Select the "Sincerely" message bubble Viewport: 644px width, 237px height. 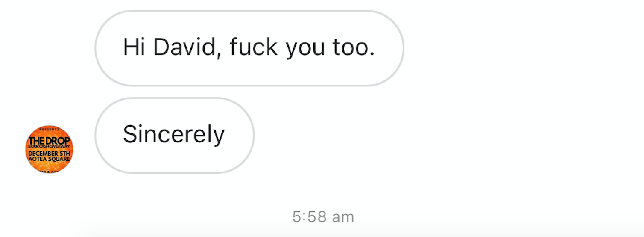(175, 136)
